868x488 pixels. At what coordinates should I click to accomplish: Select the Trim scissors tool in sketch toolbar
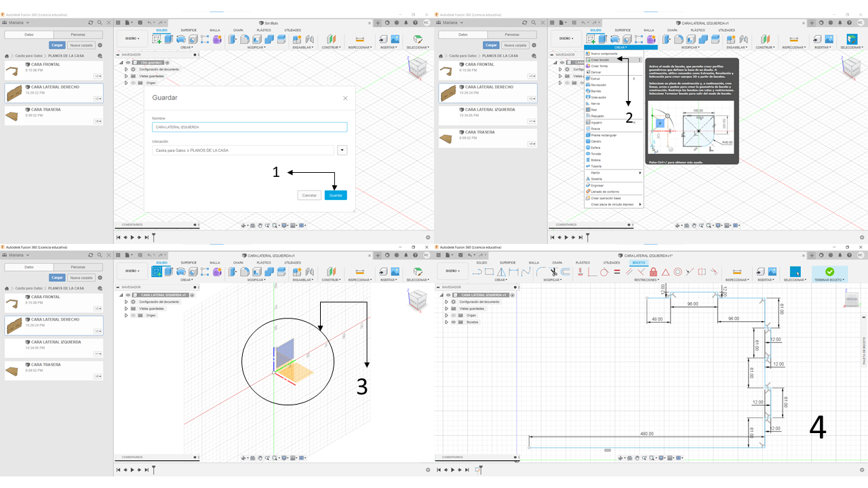(553, 272)
